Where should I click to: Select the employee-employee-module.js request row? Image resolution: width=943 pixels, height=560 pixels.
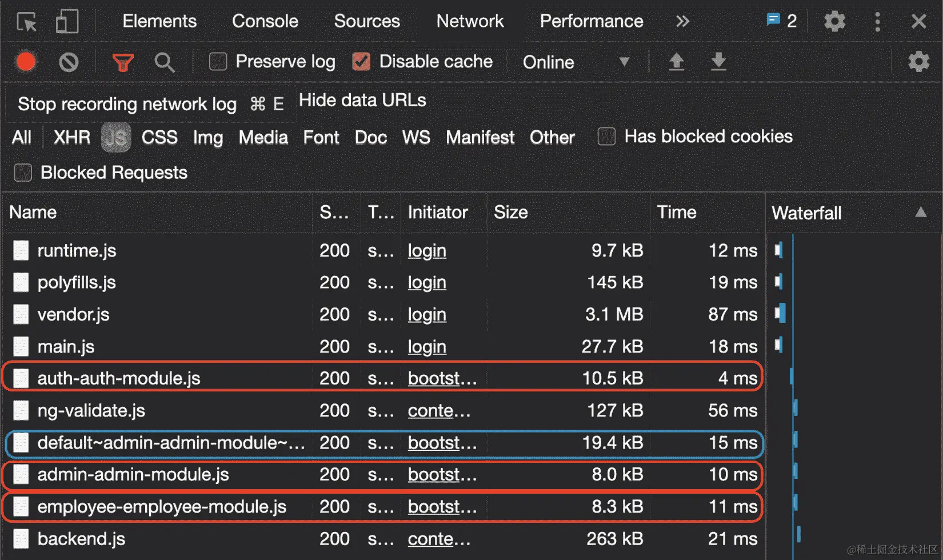161,506
